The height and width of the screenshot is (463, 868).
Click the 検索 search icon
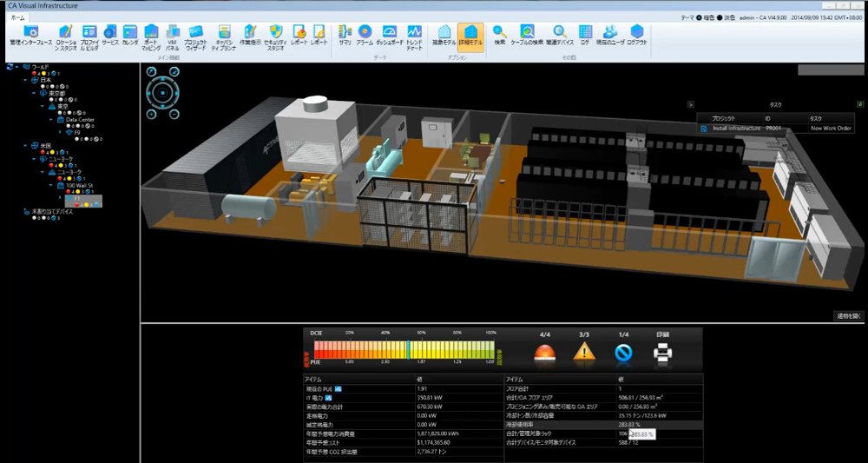pyautogui.click(x=500, y=35)
